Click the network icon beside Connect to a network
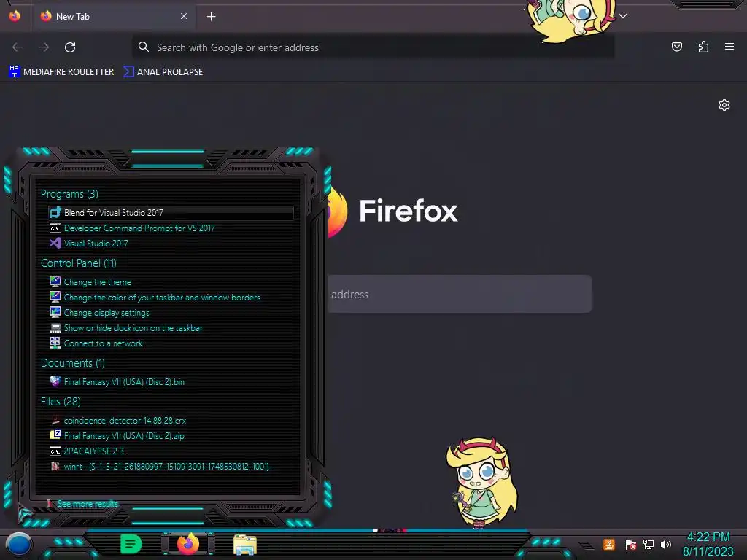The width and height of the screenshot is (747, 560). pyautogui.click(x=55, y=343)
